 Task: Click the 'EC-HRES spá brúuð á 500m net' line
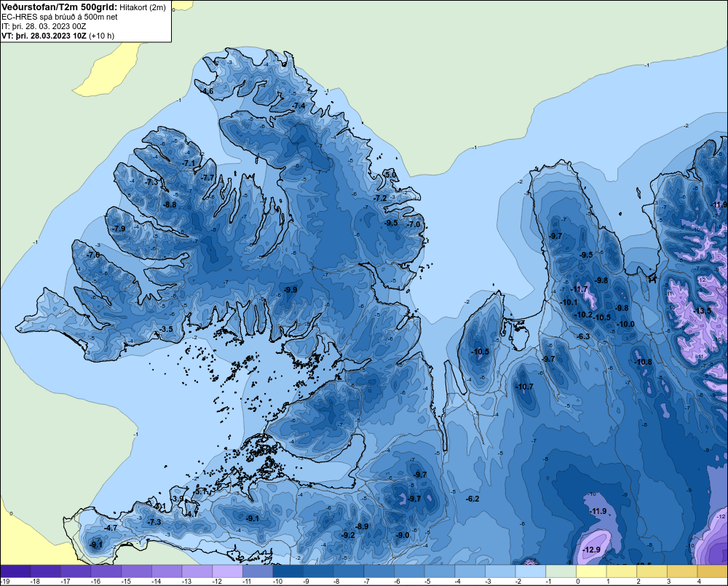pyautogui.click(x=60, y=17)
